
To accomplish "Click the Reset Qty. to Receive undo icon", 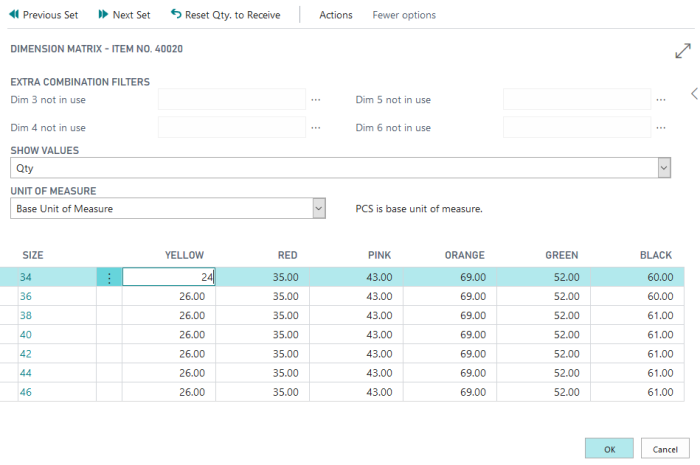I will 176,15.
